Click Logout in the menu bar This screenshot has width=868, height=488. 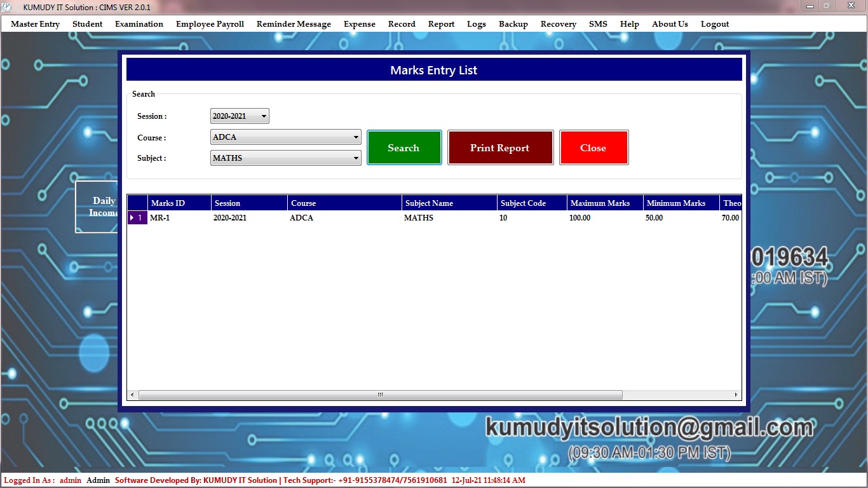pyautogui.click(x=714, y=24)
